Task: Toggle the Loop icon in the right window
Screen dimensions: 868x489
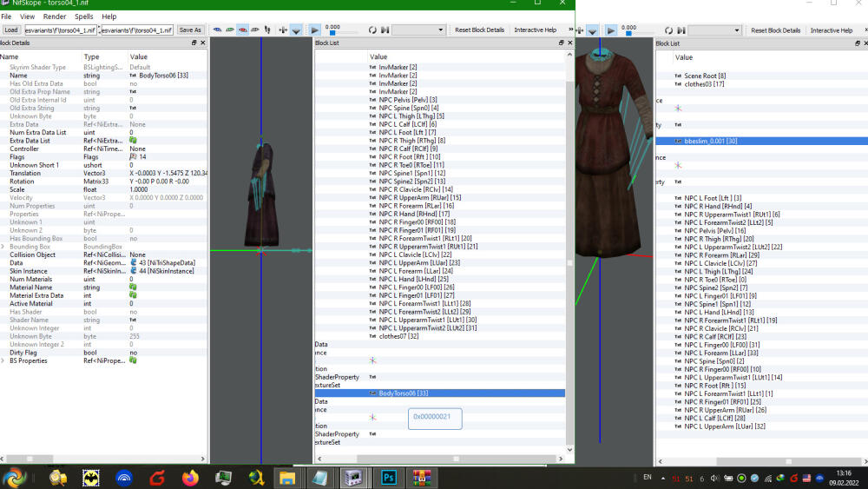Action: coord(668,30)
